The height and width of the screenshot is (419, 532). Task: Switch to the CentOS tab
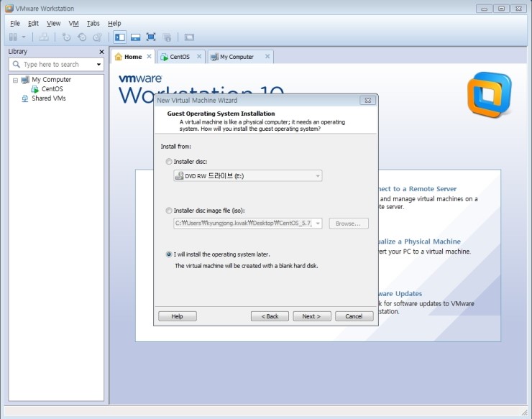[x=180, y=57]
